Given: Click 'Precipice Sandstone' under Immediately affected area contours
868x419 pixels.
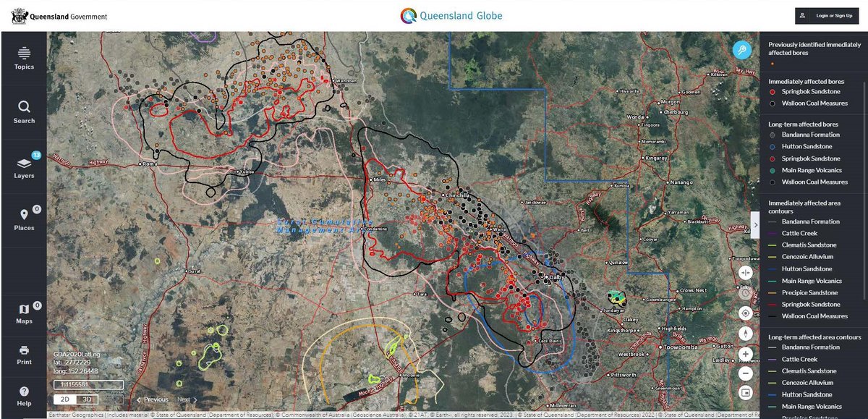Looking at the screenshot, I should point(811,292).
